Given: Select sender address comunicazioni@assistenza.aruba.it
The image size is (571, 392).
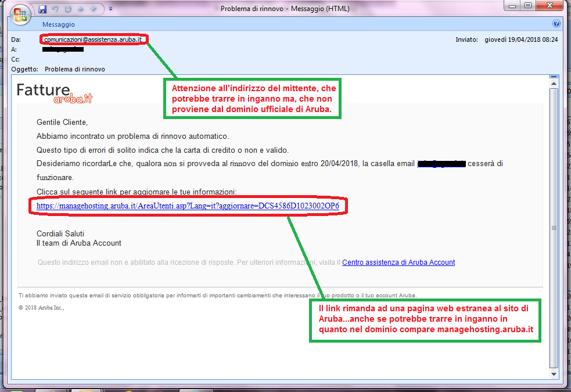Looking at the screenshot, I should pos(93,39).
